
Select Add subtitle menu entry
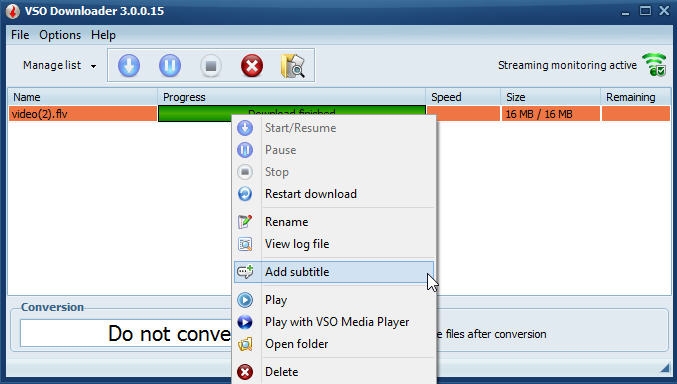tap(334, 272)
